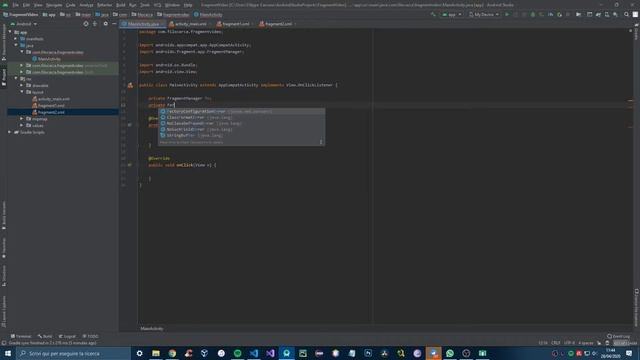Open the Help menu
Screen dimensions: 640x360
[188, 5]
